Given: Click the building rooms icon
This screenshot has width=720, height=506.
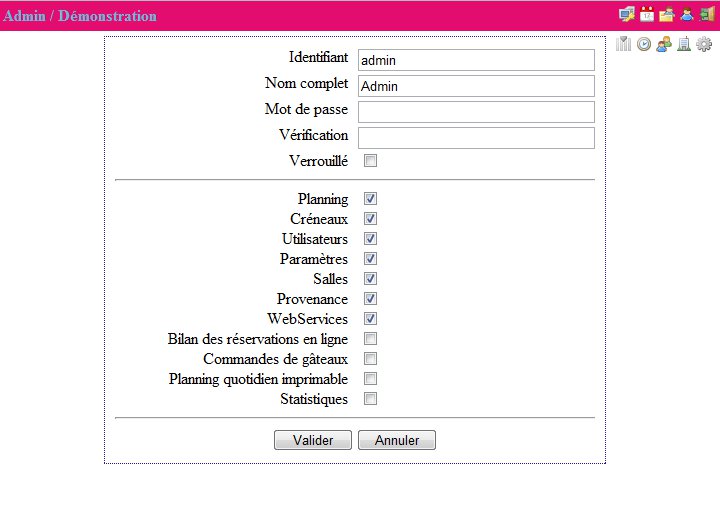Looking at the screenshot, I should point(684,44).
